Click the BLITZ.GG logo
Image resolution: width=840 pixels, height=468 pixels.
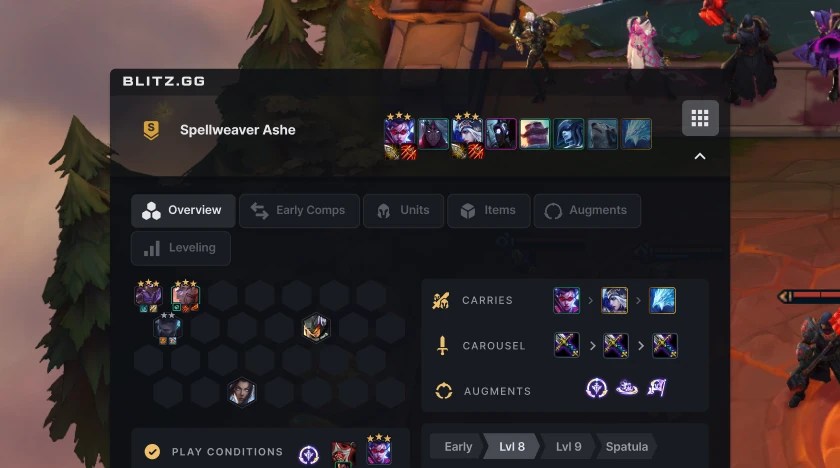[164, 81]
